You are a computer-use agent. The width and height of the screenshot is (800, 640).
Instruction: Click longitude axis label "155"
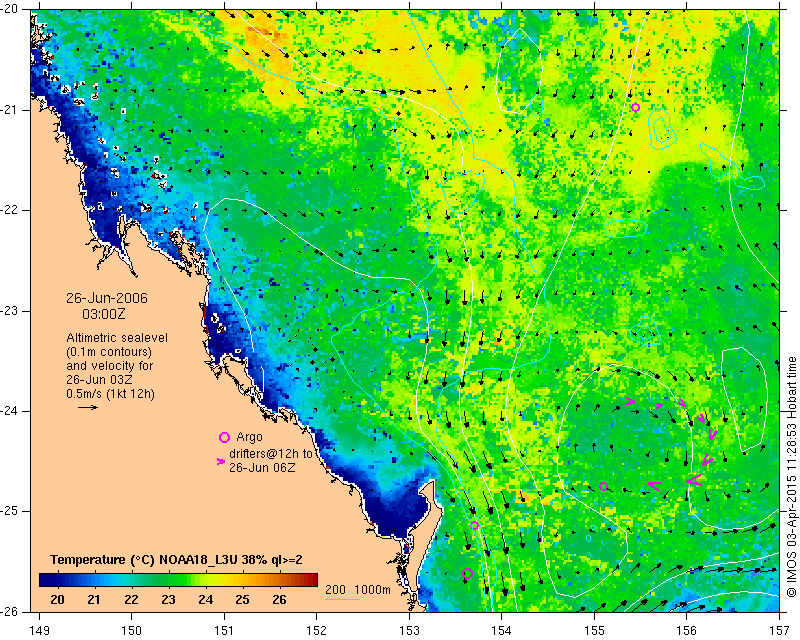tap(594, 630)
